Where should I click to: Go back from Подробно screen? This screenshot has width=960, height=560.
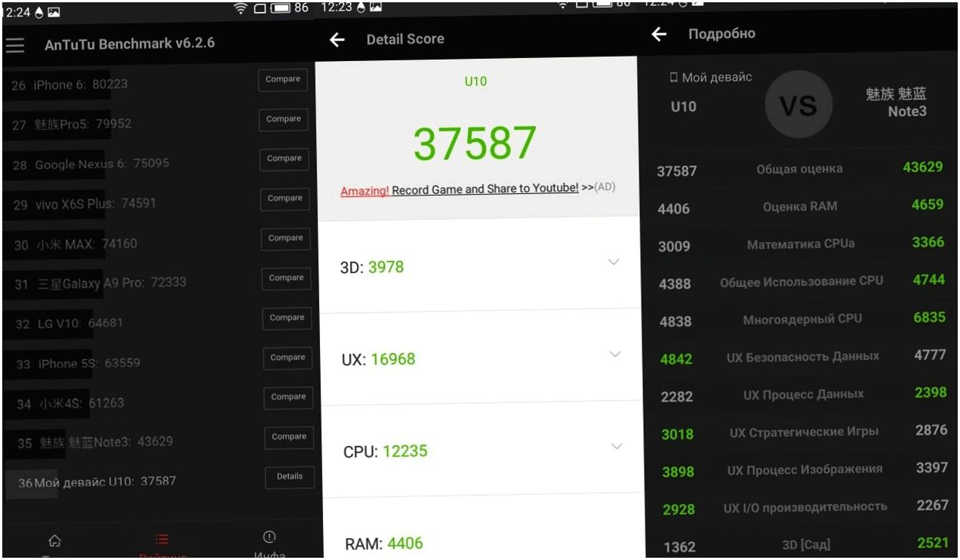point(660,35)
